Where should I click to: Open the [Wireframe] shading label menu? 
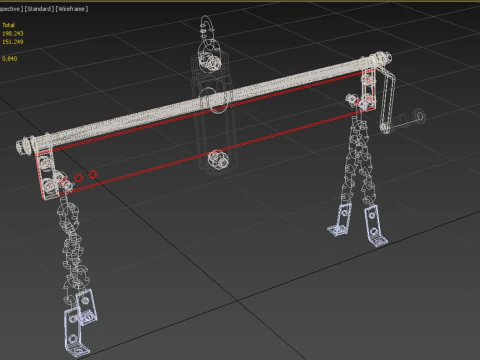click(72, 9)
